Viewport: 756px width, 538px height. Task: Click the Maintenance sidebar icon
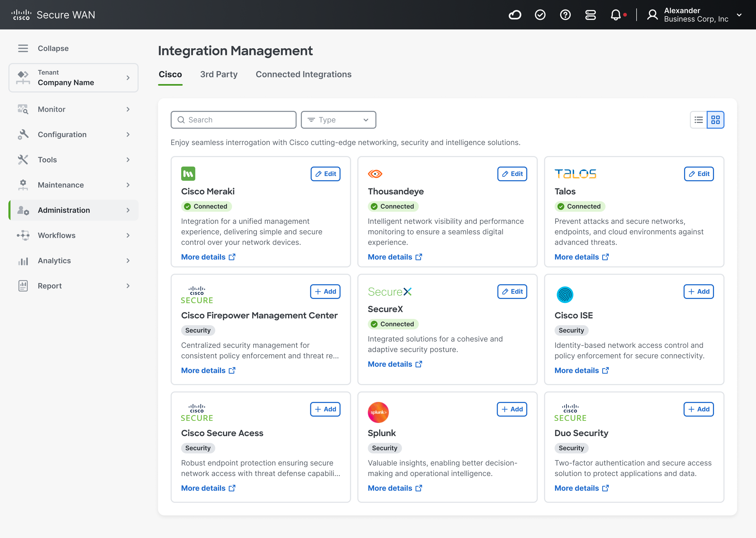coord(23,185)
